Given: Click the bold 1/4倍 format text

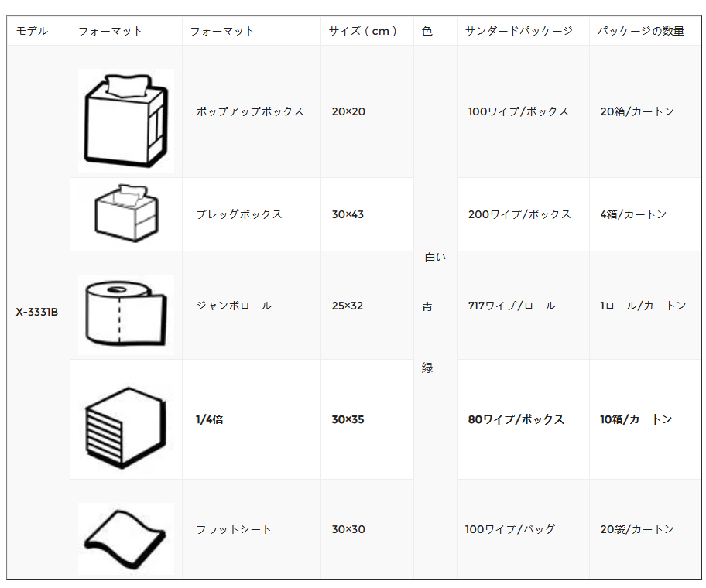Looking at the screenshot, I should [x=209, y=419].
